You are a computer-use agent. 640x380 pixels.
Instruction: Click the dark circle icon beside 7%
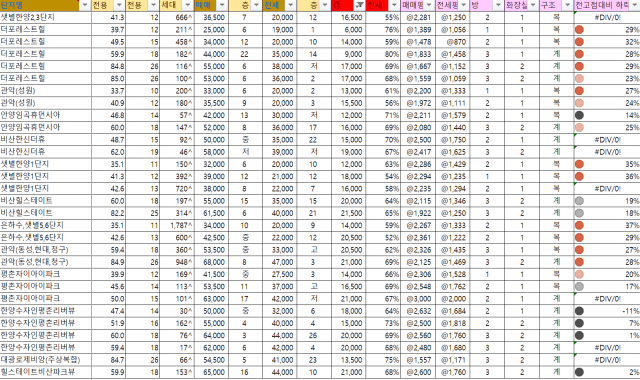tap(579, 323)
